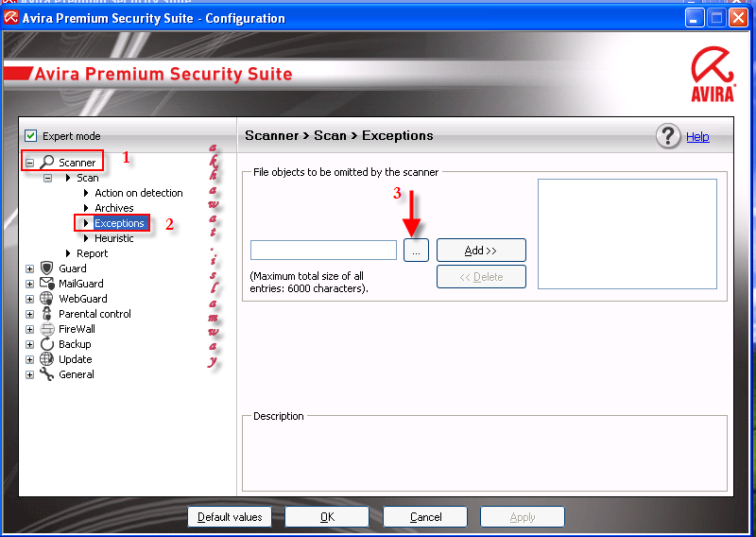Click the WebGuard label in tree

[83, 299]
